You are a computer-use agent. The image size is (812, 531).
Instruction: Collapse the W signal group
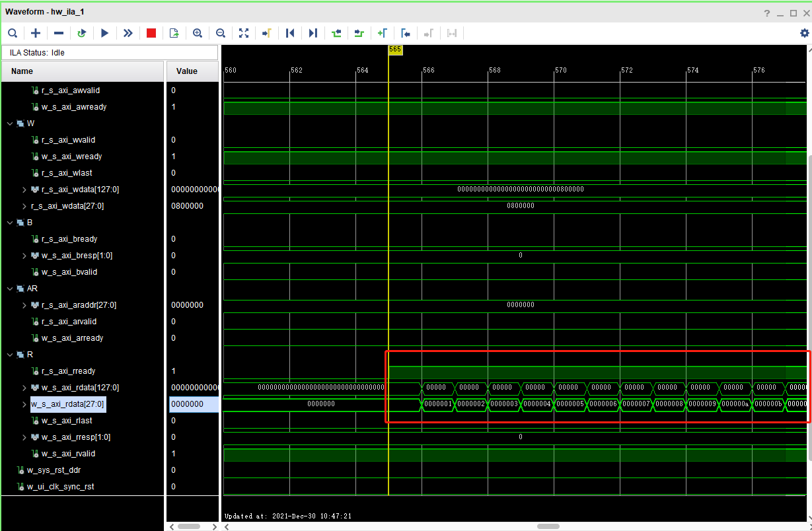[x=9, y=123]
